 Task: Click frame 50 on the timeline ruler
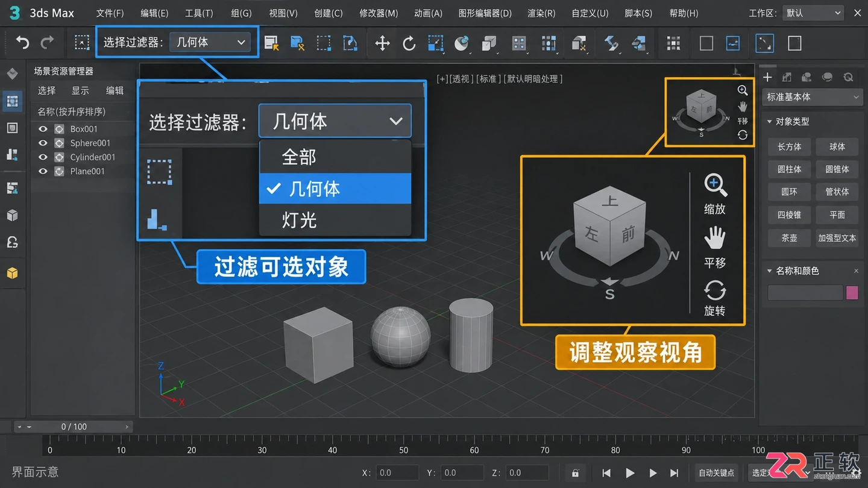coord(403,449)
